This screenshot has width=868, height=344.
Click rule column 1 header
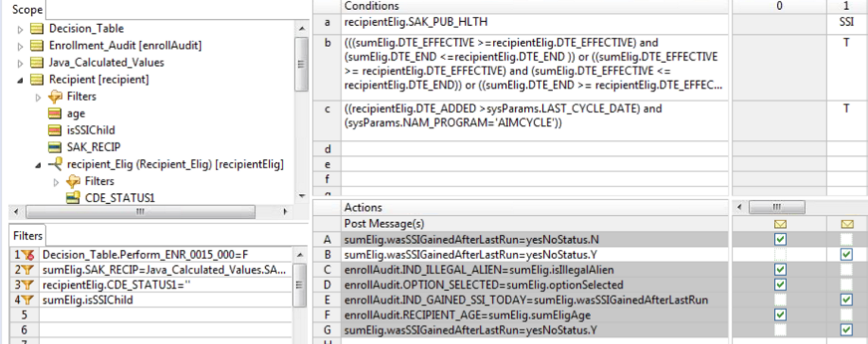(847, 7)
